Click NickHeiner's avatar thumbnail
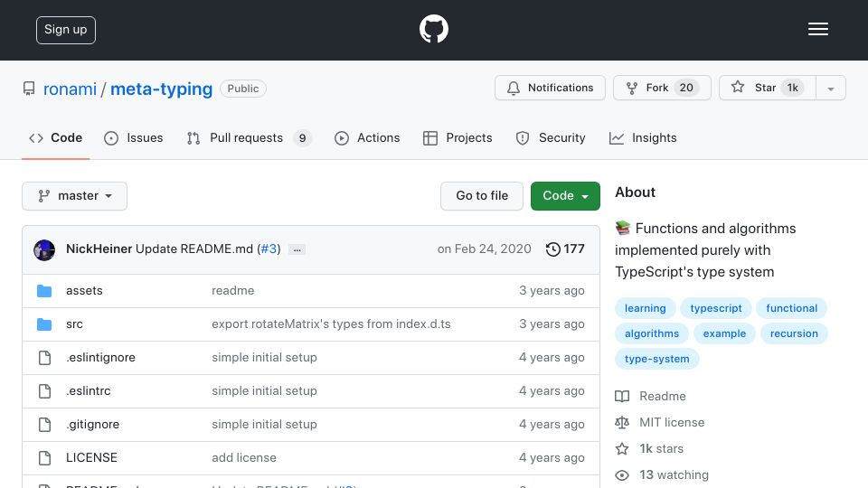The image size is (868, 488). (x=44, y=250)
